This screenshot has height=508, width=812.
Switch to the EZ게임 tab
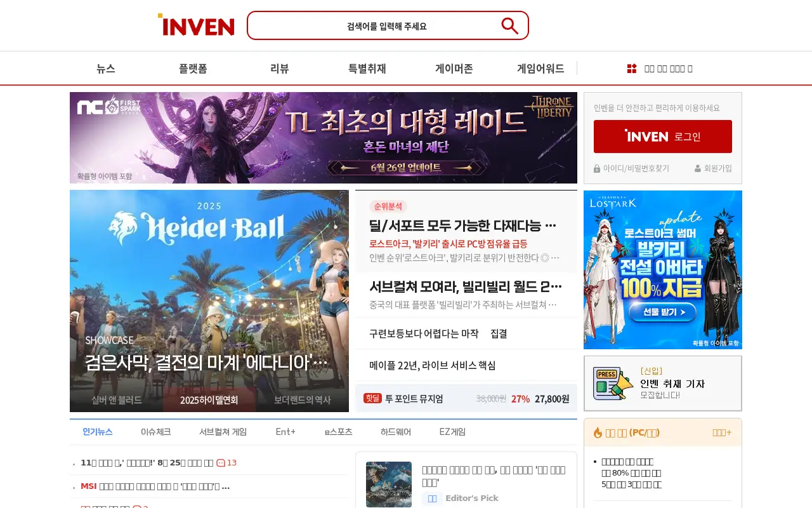point(453,432)
